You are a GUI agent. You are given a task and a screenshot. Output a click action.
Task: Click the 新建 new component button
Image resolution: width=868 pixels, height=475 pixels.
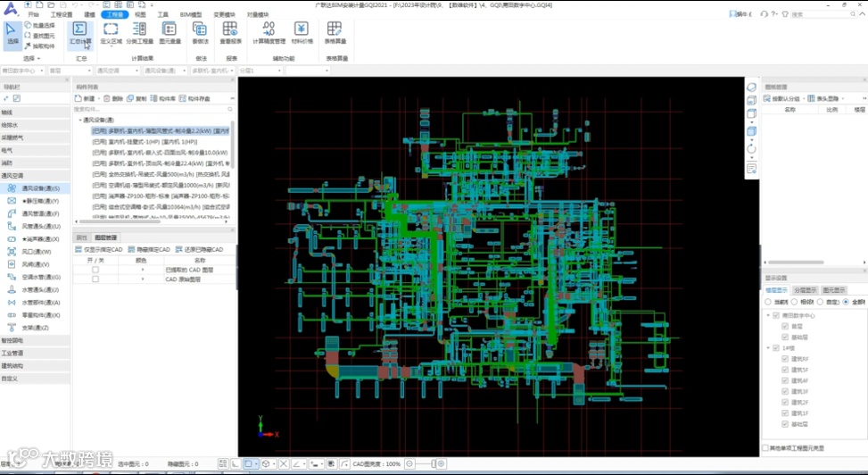(x=87, y=98)
